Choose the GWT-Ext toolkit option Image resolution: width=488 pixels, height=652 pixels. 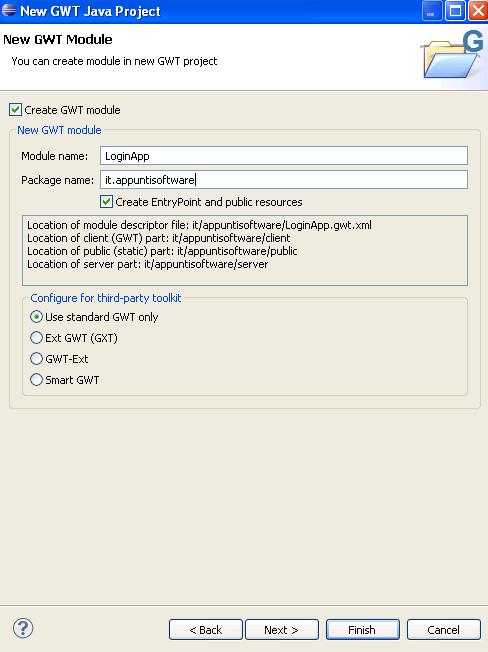36,358
